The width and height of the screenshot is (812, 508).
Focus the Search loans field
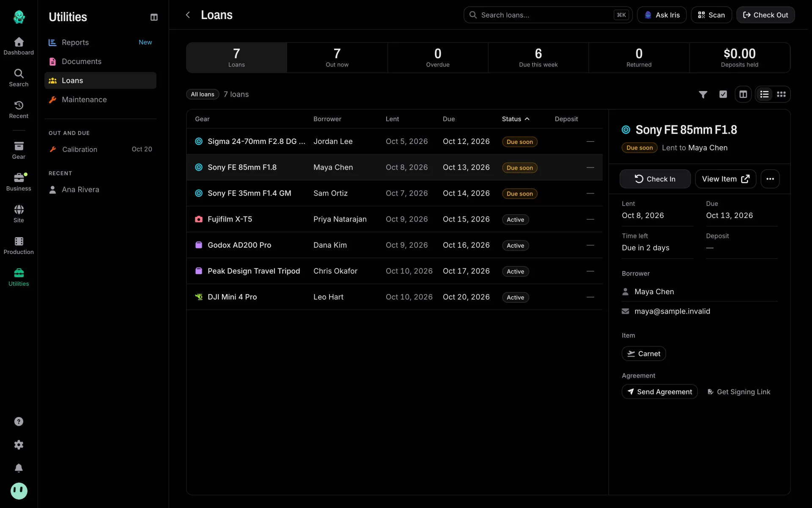pos(548,15)
